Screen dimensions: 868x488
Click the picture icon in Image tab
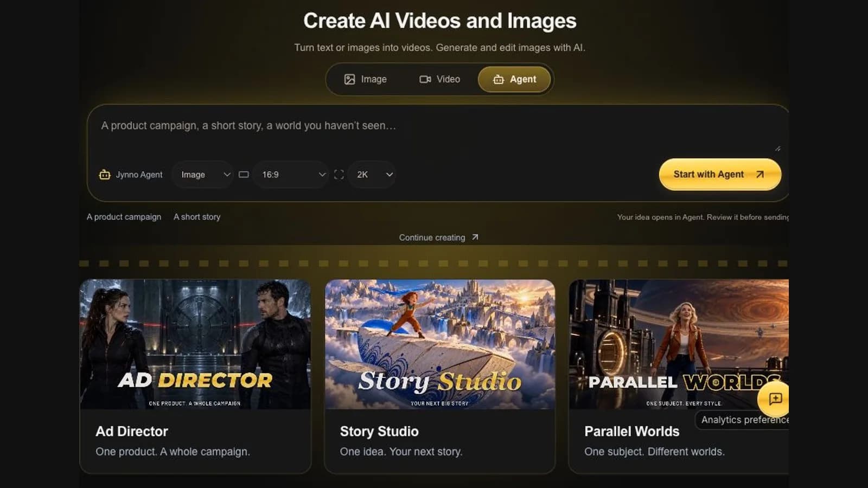pos(349,79)
